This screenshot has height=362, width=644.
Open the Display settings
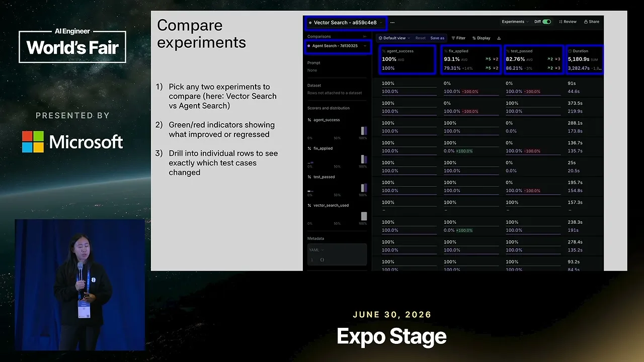pos(481,38)
